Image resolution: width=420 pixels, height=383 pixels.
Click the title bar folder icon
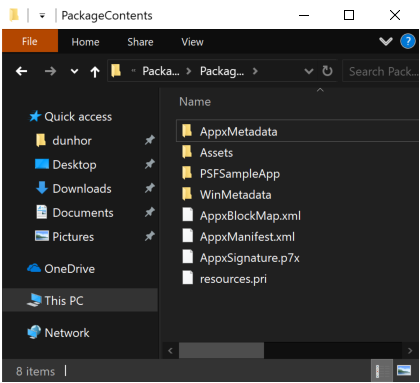coord(14,15)
